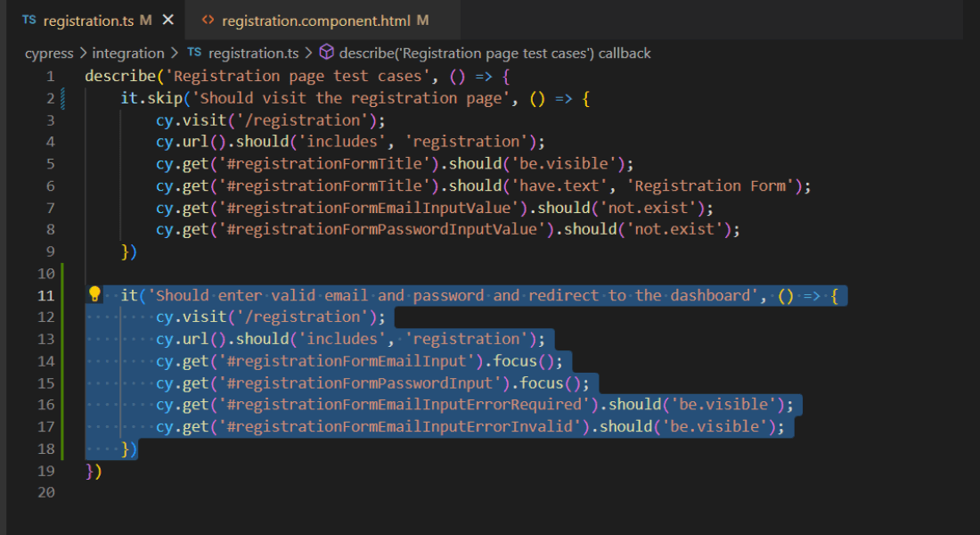
Task: Click line number 19 in the gutter
Action: pos(46,471)
